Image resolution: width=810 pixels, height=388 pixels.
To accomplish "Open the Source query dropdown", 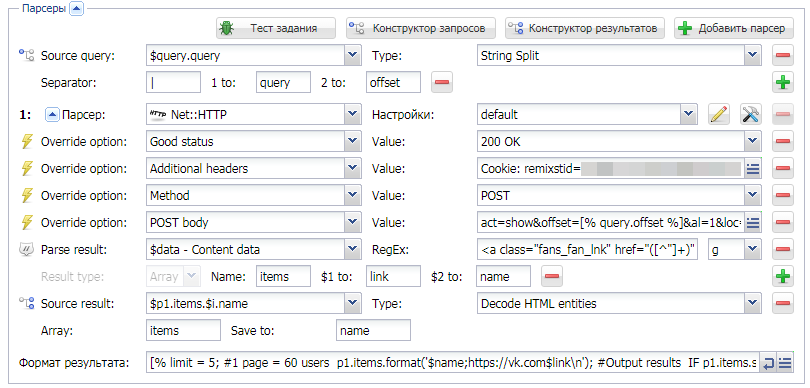I will tap(353, 55).
